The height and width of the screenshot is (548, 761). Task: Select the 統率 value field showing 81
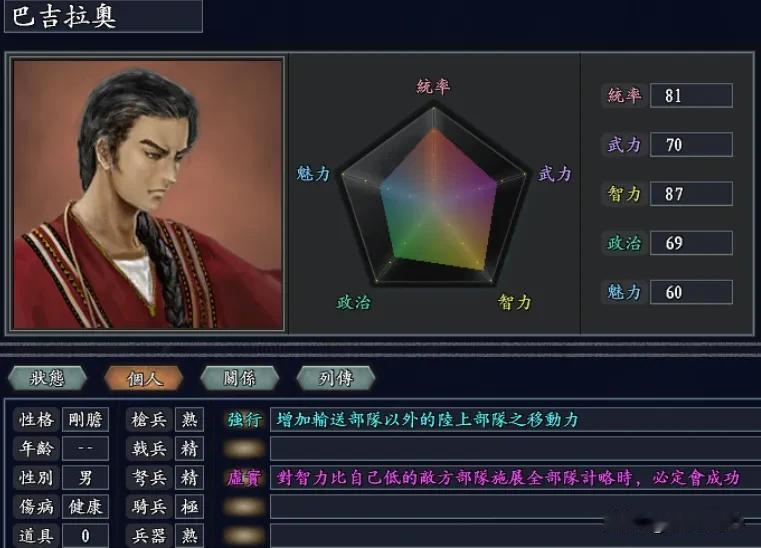coord(691,95)
